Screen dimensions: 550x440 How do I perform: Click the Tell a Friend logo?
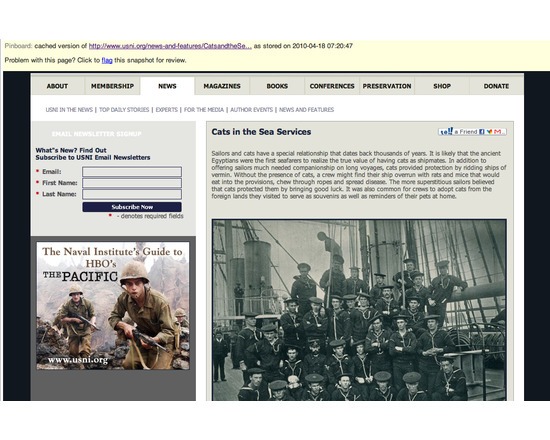446,131
